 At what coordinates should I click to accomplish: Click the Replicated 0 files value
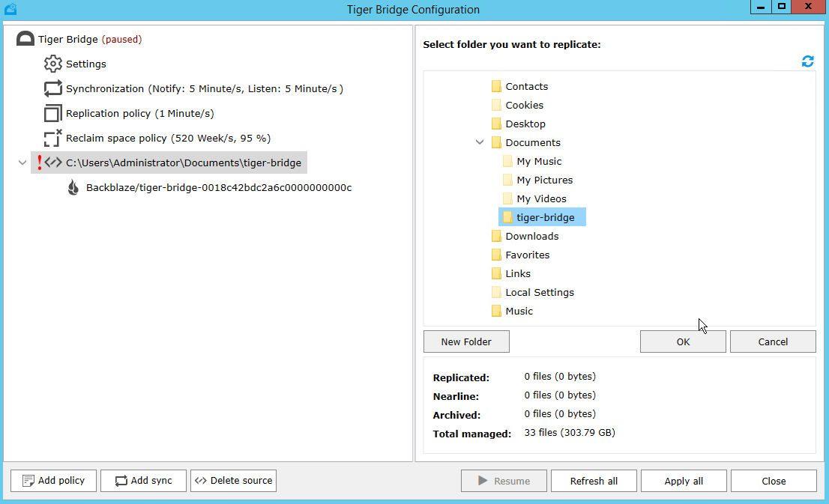point(560,376)
